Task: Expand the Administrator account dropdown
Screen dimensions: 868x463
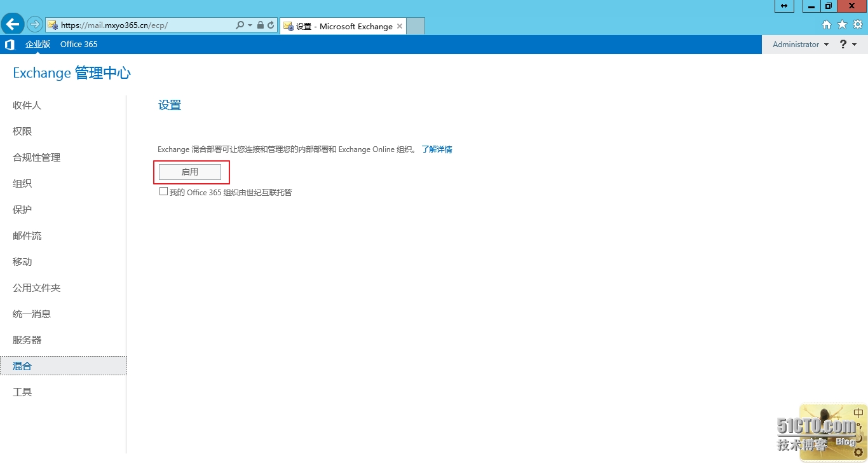Action: 801,45
